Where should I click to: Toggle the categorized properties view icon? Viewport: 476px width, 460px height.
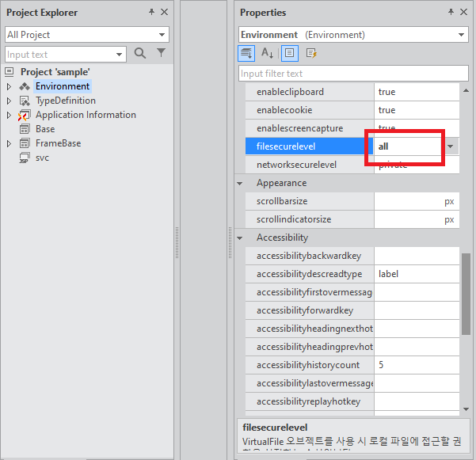[x=246, y=54]
